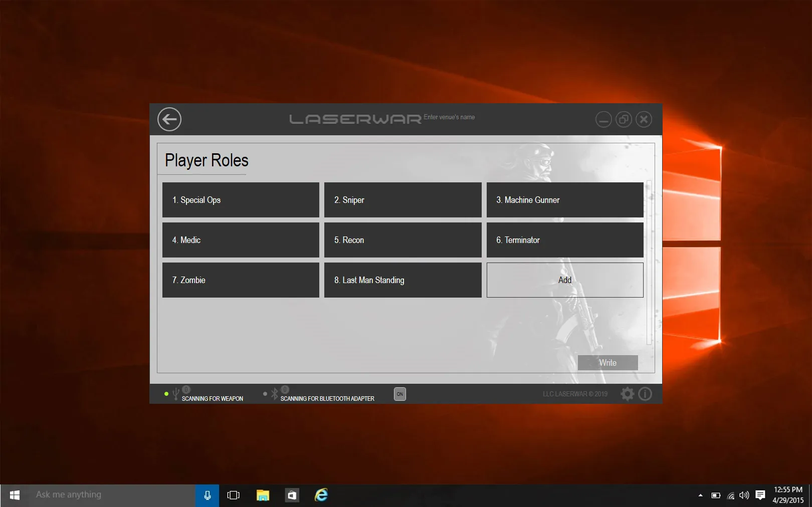Viewport: 812px width, 507px height.
Task: Open the battery status icon
Action: (716, 495)
